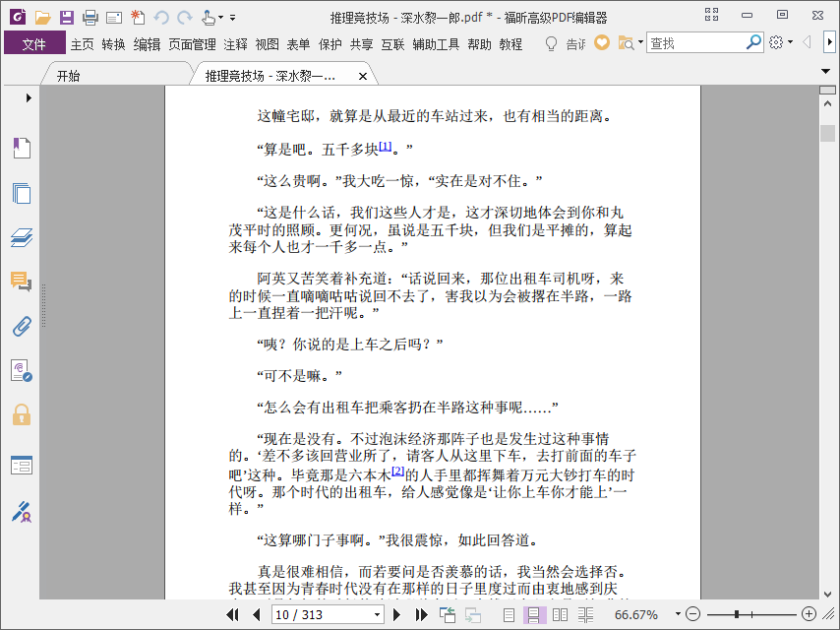Open the 帮助 help tab

pyautogui.click(x=479, y=44)
